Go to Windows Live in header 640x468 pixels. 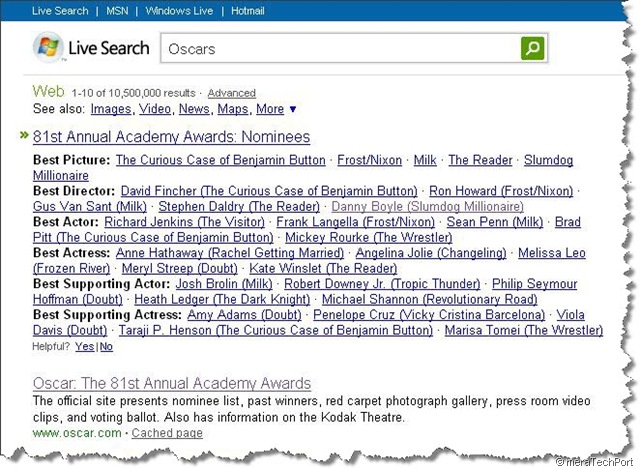point(179,11)
